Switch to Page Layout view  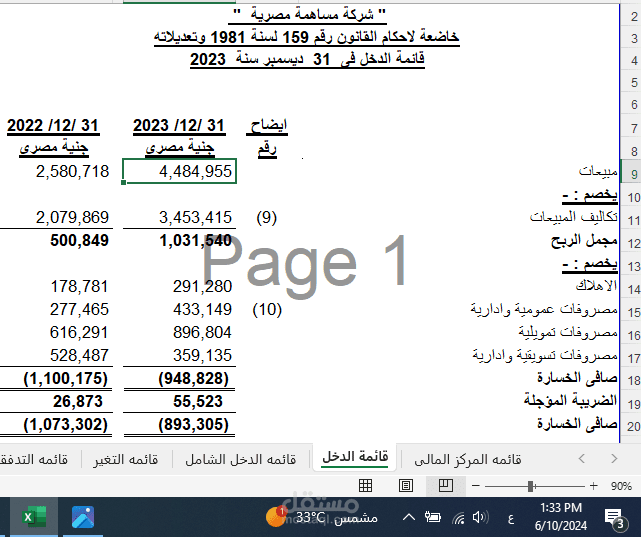click(406, 486)
